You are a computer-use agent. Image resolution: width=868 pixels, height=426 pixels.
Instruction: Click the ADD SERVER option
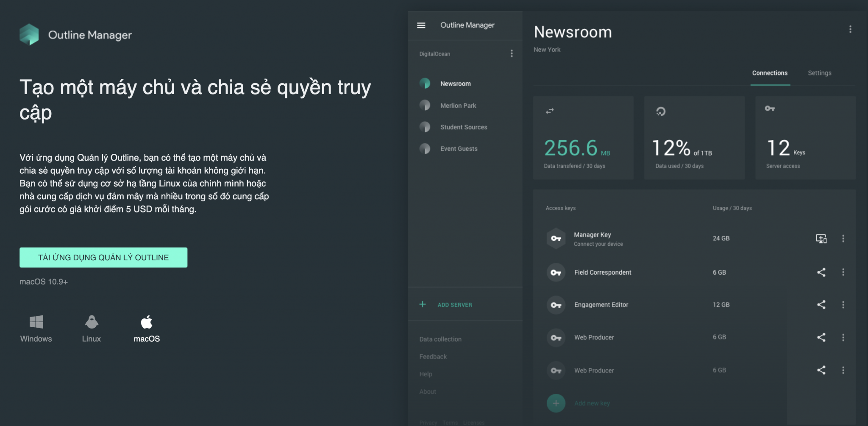click(x=454, y=304)
